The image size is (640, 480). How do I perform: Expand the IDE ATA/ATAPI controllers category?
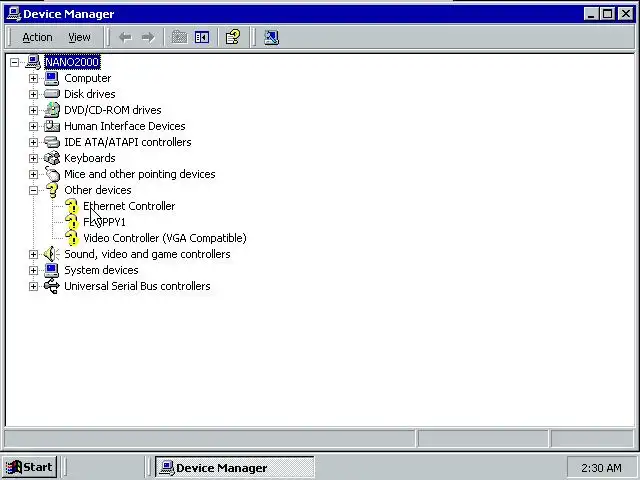click(33, 142)
